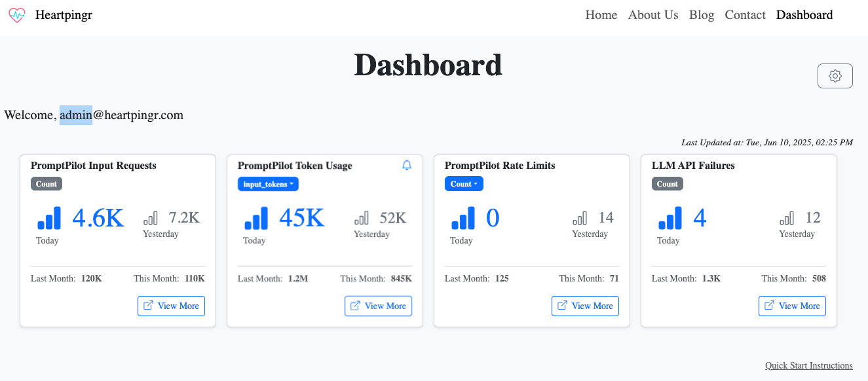Screen dimensions: 868x381
Task: Click the Heartpingr brand name
Action: point(64,15)
